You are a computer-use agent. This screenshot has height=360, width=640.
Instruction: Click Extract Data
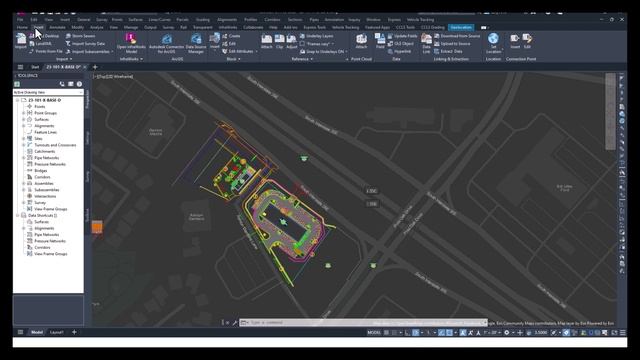(x=448, y=51)
